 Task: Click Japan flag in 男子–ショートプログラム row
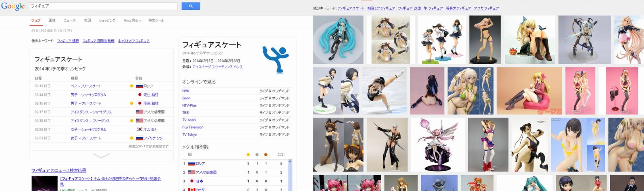point(139,94)
